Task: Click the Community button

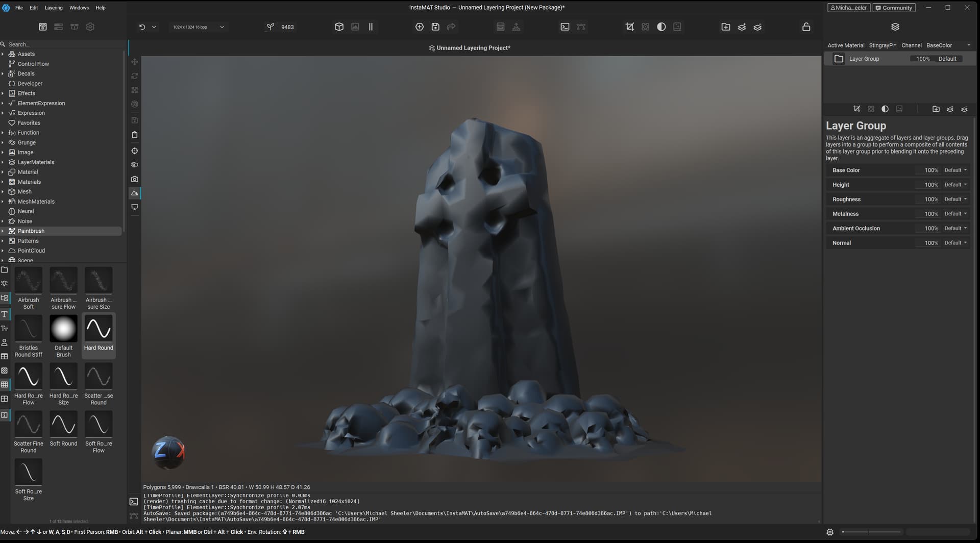Action: point(894,8)
